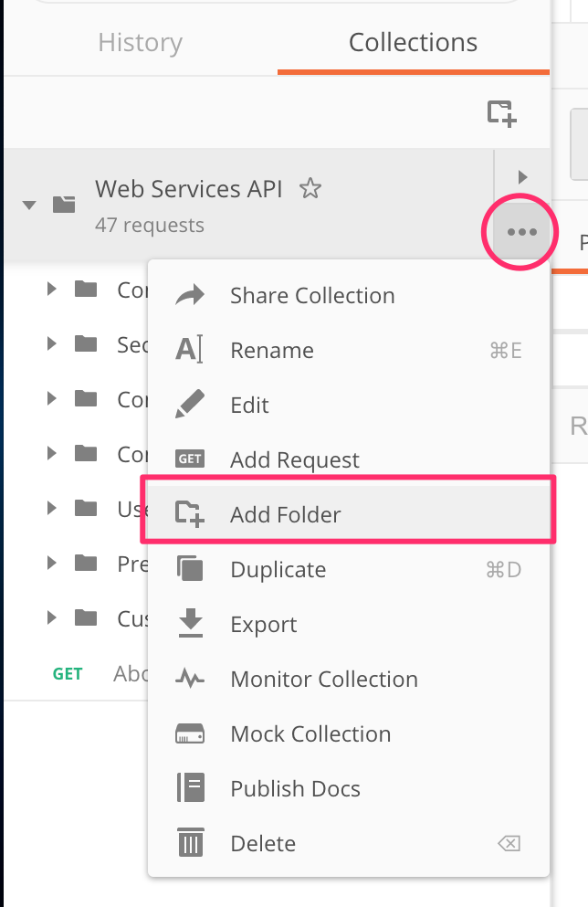
Task: Open collection details with right arrow
Action: pyautogui.click(x=522, y=176)
